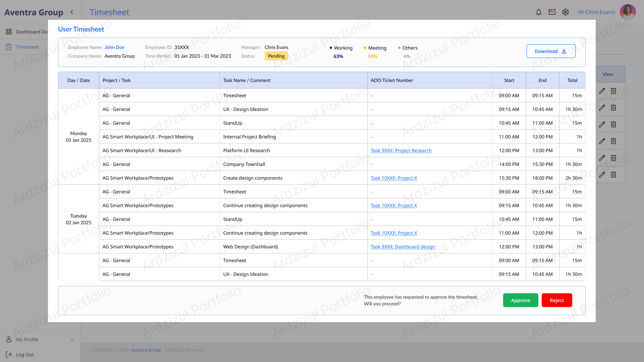Click the My Profile person icon
The width and height of the screenshot is (644, 362).
(x=9, y=340)
